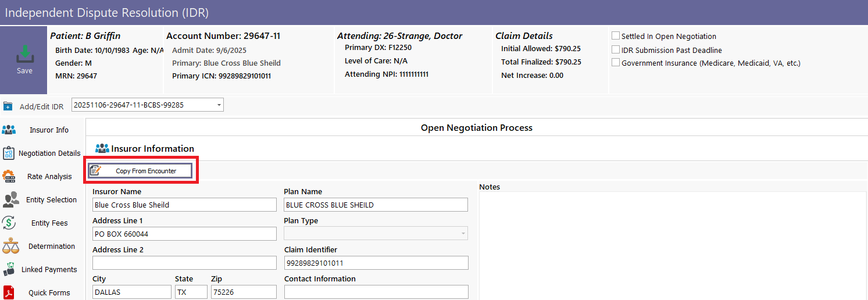Image resolution: width=868 pixels, height=300 pixels.
Task: Click the Insuror Name text field
Action: pyautogui.click(x=184, y=205)
